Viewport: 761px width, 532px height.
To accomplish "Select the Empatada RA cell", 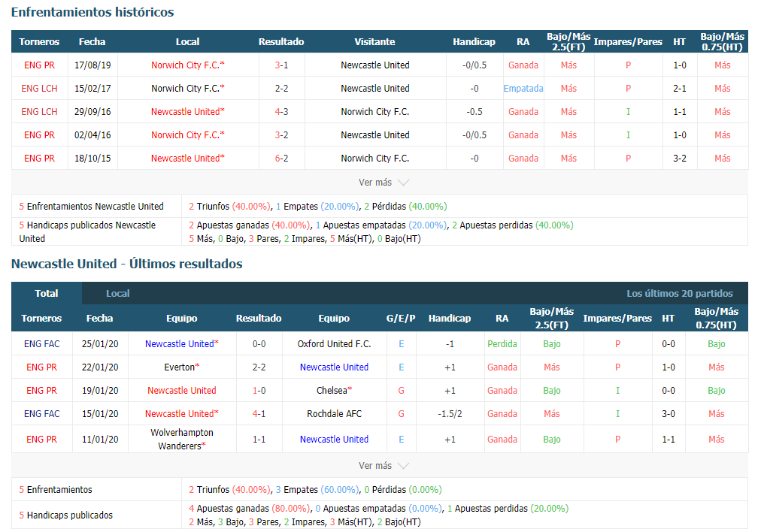I will pyautogui.click(x=523, y=88).
